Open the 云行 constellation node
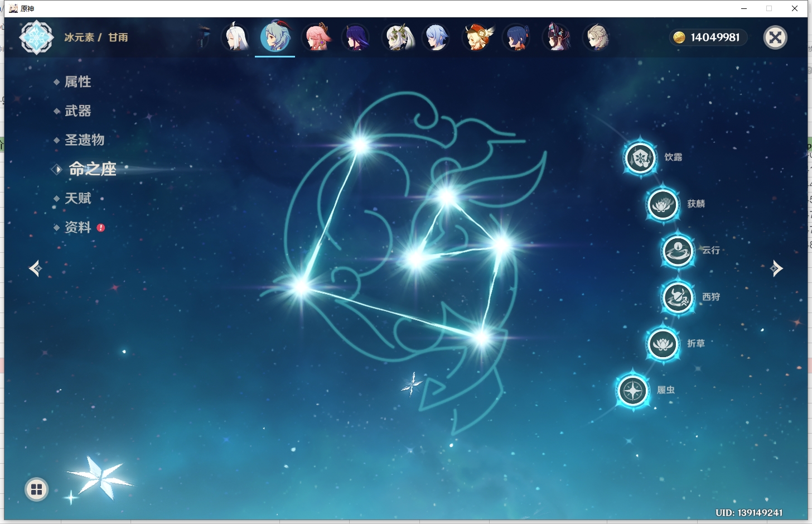812x524 pixels. pos(678,251)
